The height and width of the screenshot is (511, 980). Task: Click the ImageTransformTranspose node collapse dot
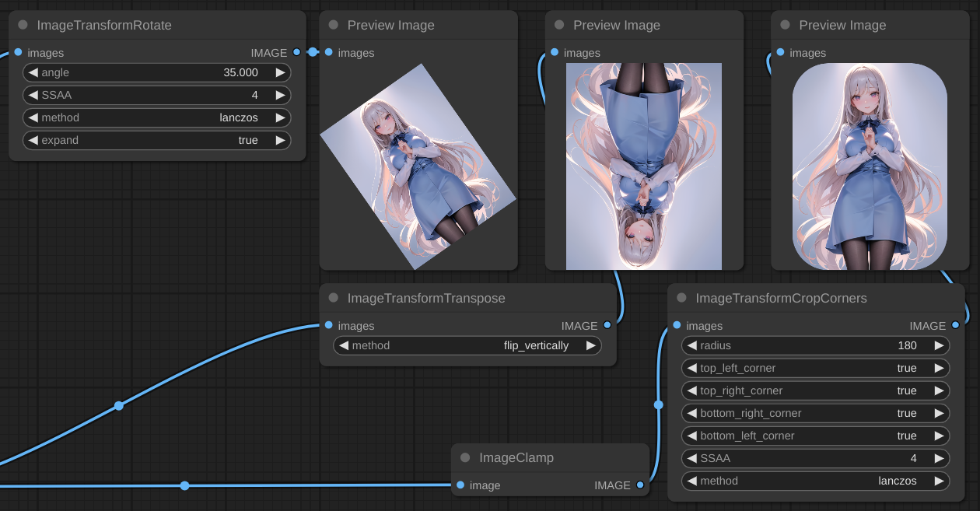[334, 298]
